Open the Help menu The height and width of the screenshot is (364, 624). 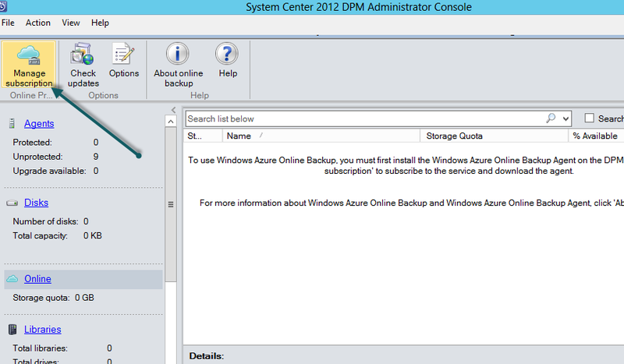point(100,23)
